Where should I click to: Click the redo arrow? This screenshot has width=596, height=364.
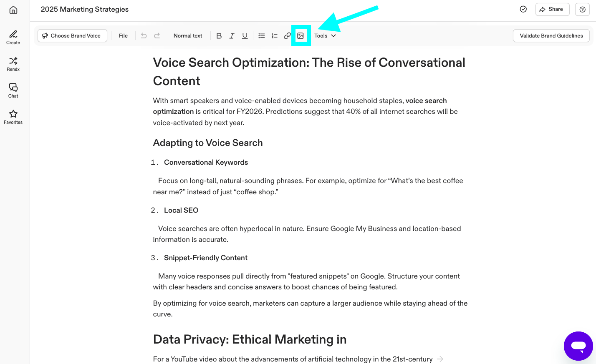point(157,36)
